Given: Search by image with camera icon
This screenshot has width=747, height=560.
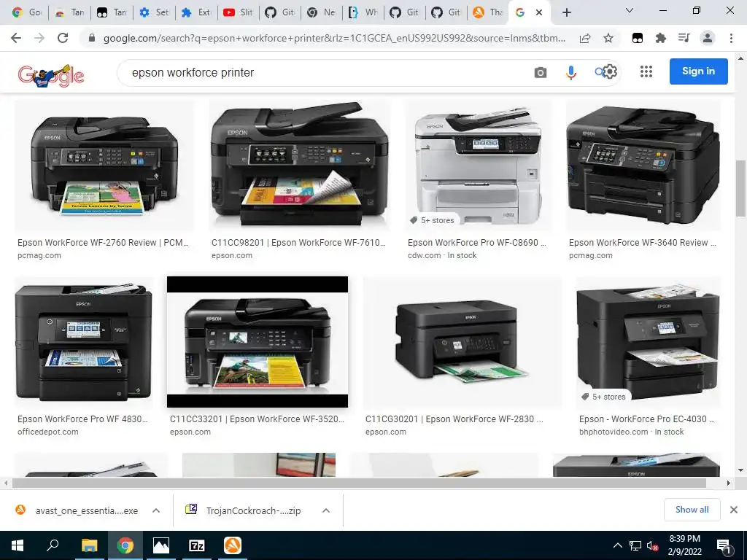Looking at the screenshot, I should (541, 72).
